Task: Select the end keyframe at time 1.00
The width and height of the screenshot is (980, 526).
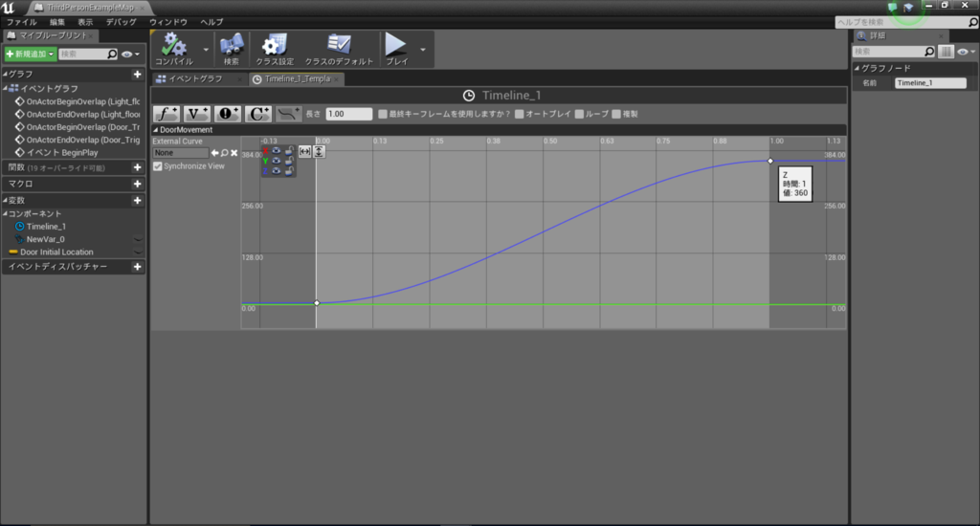Action: pos(770,162)
